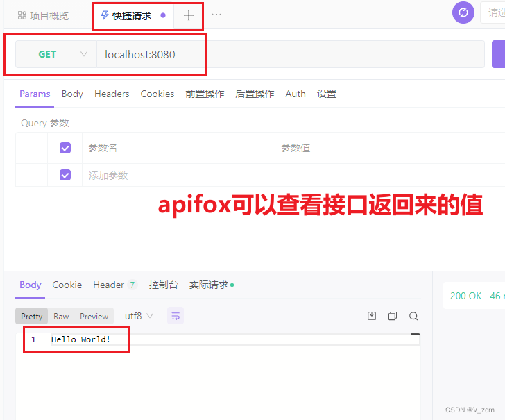Open the response Cookie tab
The height and width of the screenshot is (420, 505).
pyautogui.click(x=67, y=285)
